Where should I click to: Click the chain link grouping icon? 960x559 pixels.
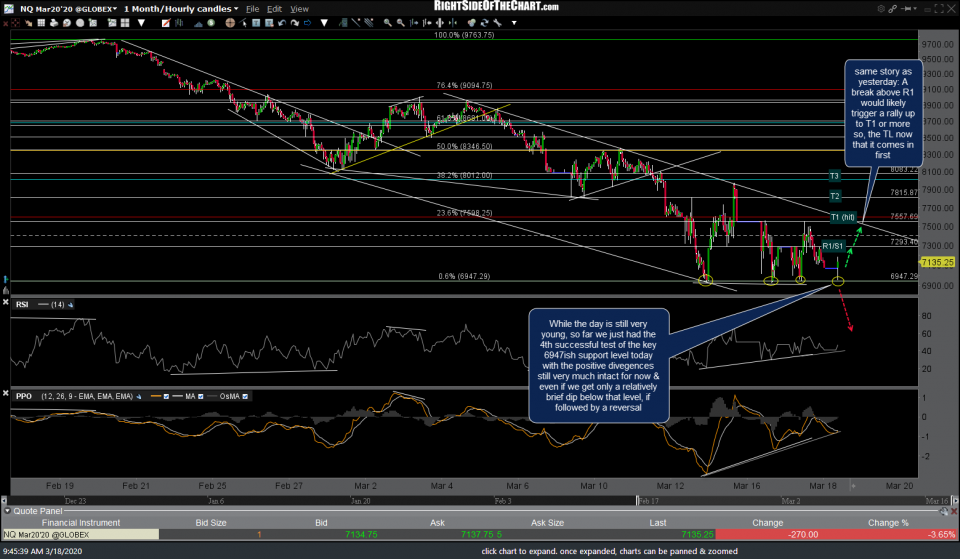892,9
